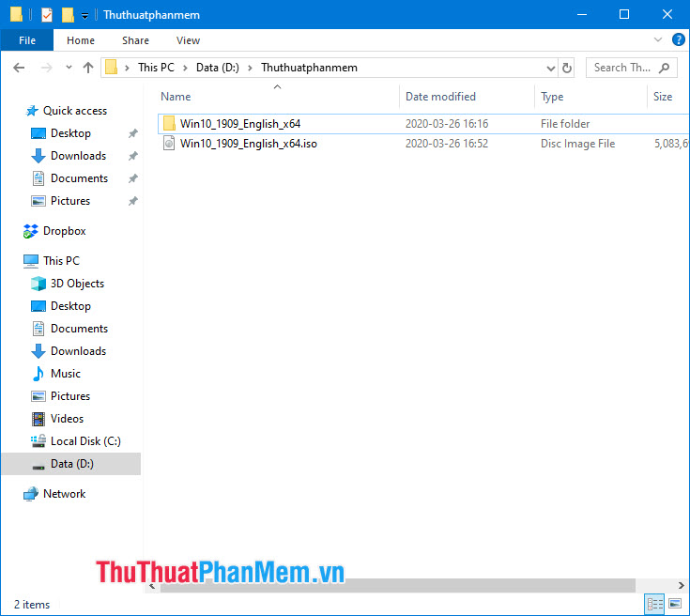Open the Videos folder
Screen dimensions: 690x616
(67, 419)
